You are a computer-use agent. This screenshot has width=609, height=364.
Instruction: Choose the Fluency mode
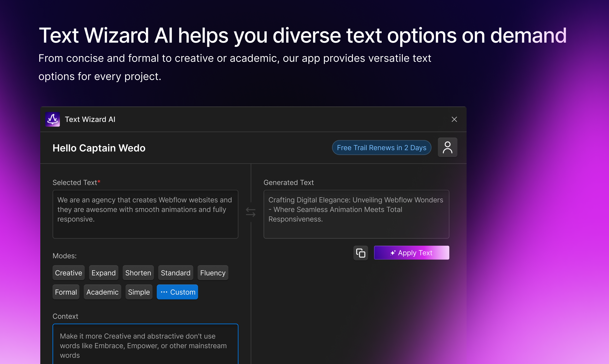(x=213, y=273)
